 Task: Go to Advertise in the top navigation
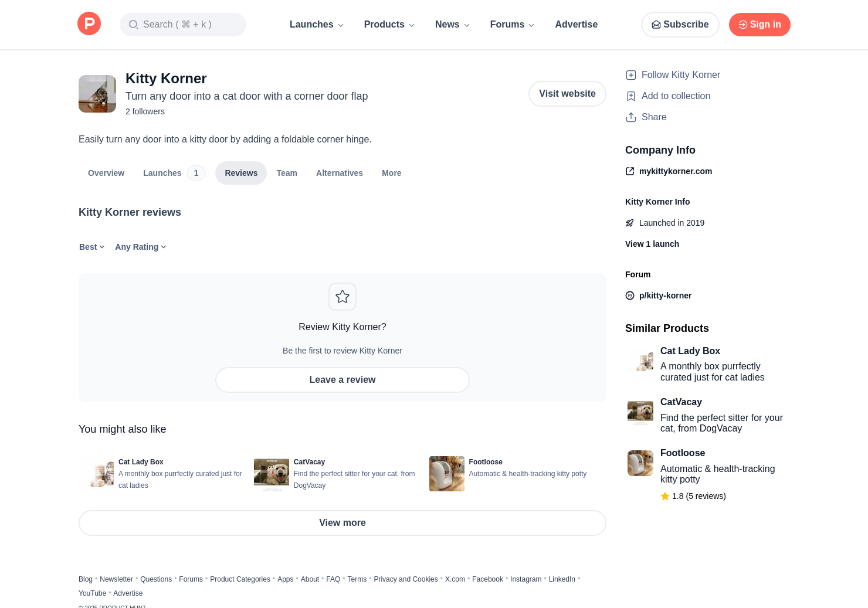click(x=577, y=25)
